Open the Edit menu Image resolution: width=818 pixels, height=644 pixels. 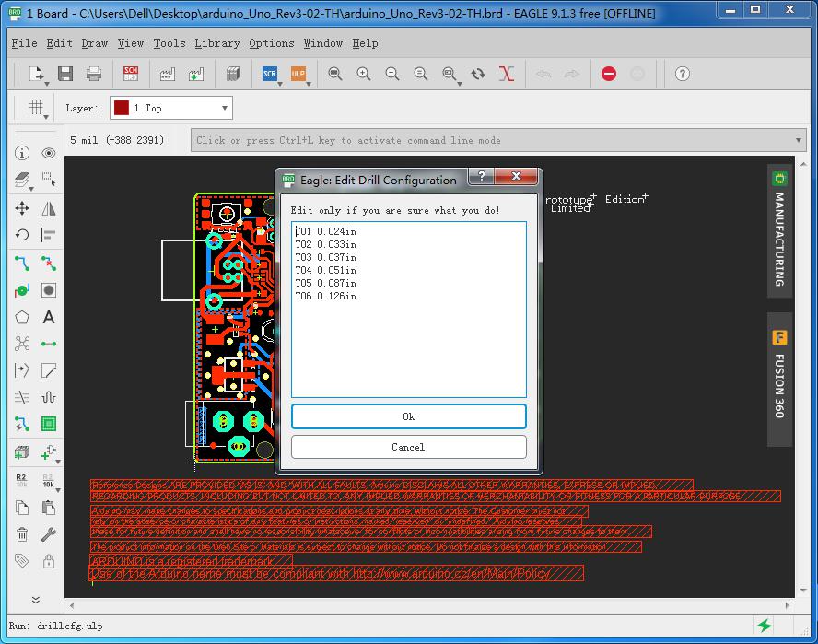(x=60, y=43)
